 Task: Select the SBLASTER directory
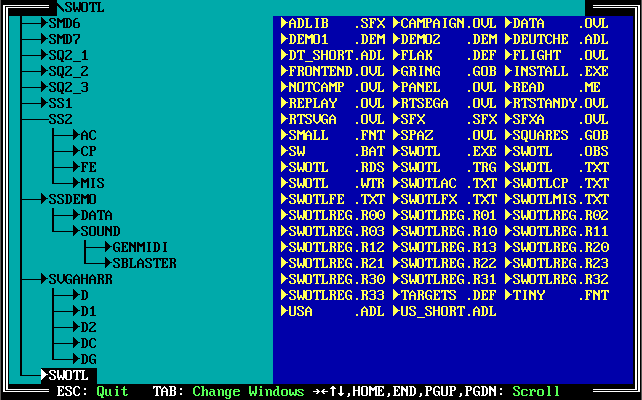pos(144,263)
